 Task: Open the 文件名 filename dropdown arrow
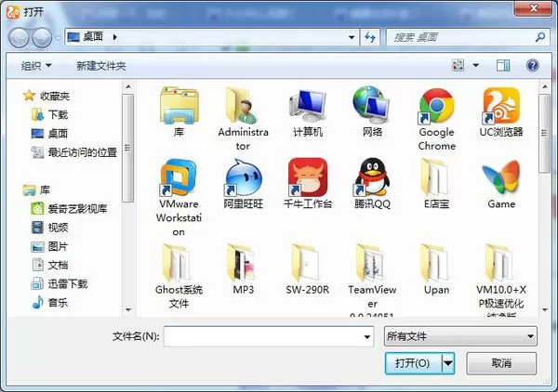click(367, 336)
